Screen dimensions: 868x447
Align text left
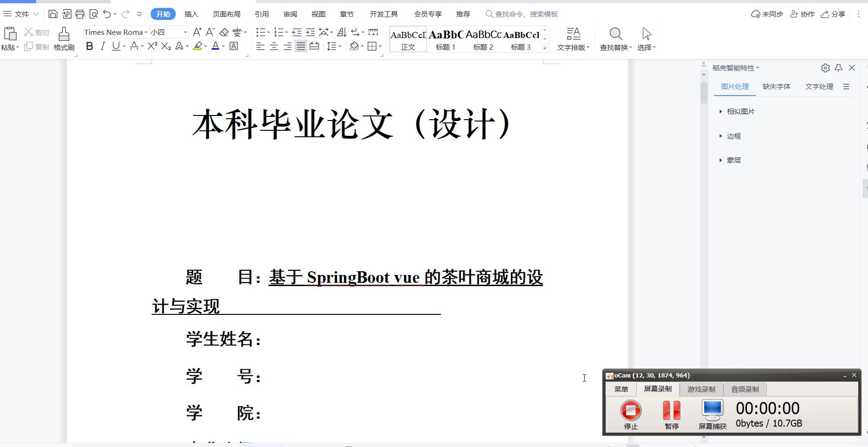[x=261, y=46]
